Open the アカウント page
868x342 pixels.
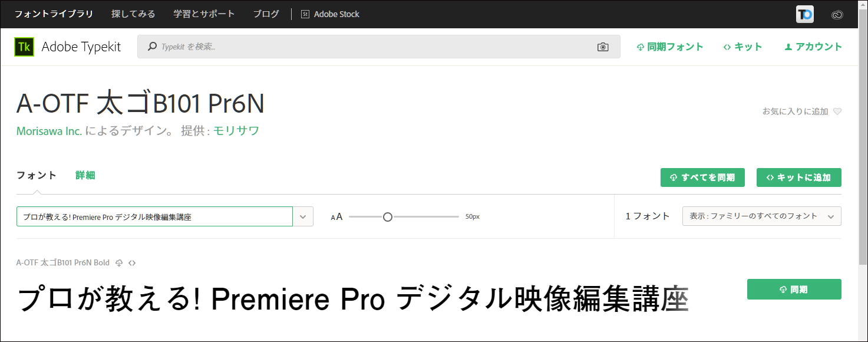tap(813, 47)
